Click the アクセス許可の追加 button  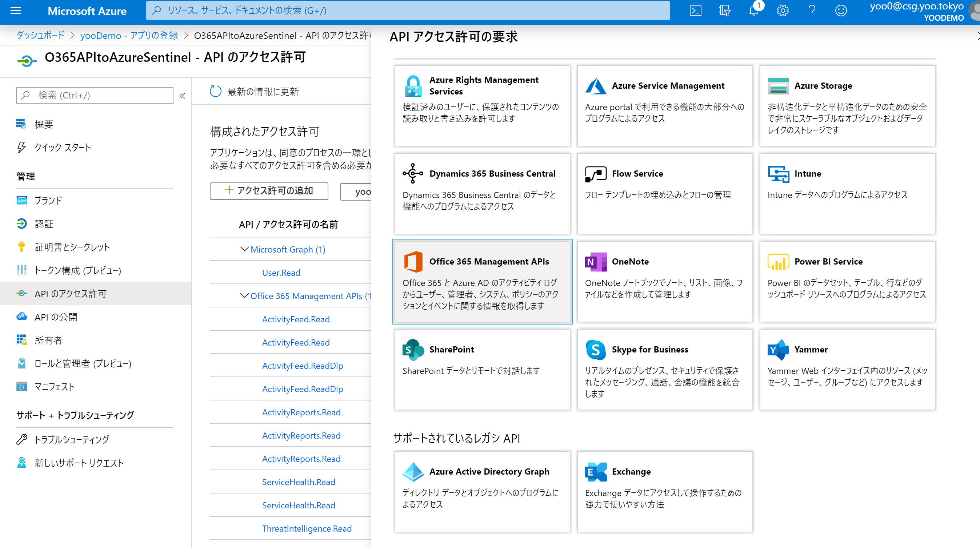(269, 190)
